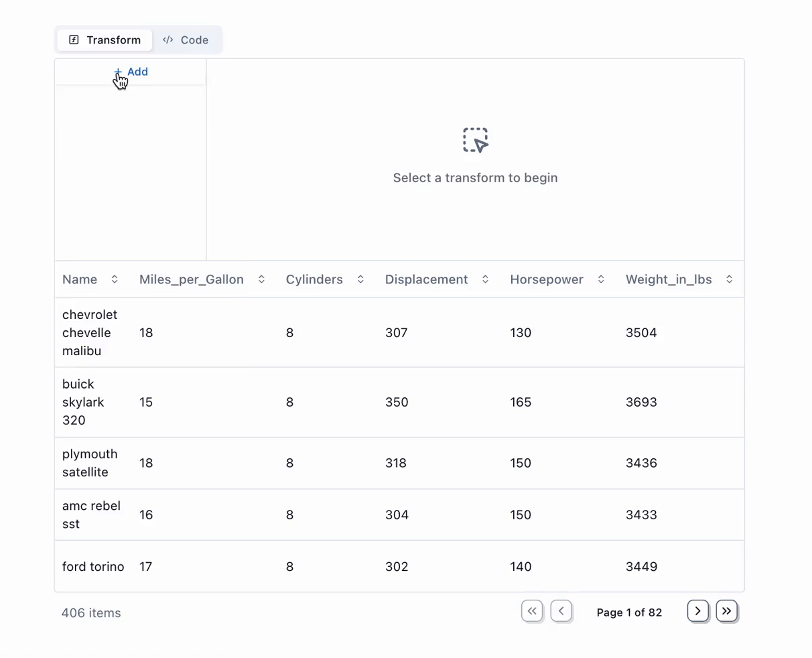The image size is (812, 658).
Task: Sort by Miles_per_Gallon using its sort arrows
Action: (261, 279)
